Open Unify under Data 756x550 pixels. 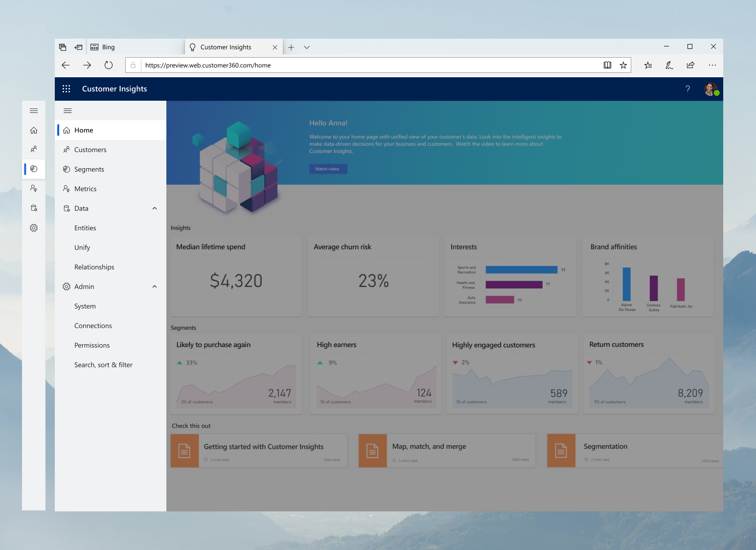click(111, 247)
